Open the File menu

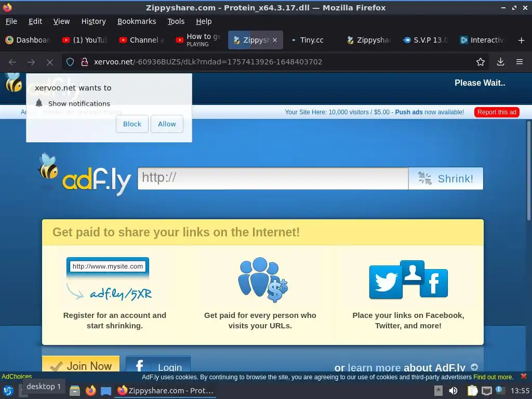coord(11,21)
